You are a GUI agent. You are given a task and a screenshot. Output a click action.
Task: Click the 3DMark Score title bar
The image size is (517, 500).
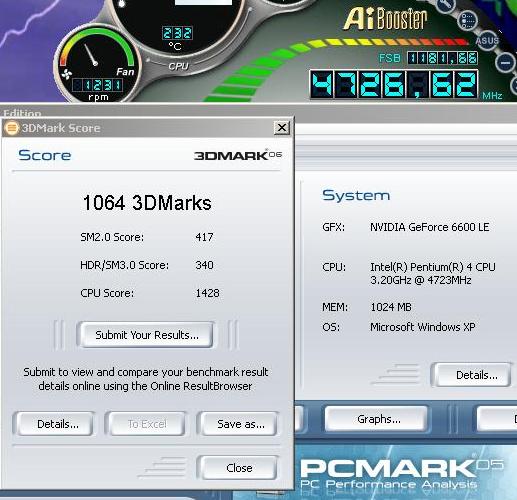point(148,128)
